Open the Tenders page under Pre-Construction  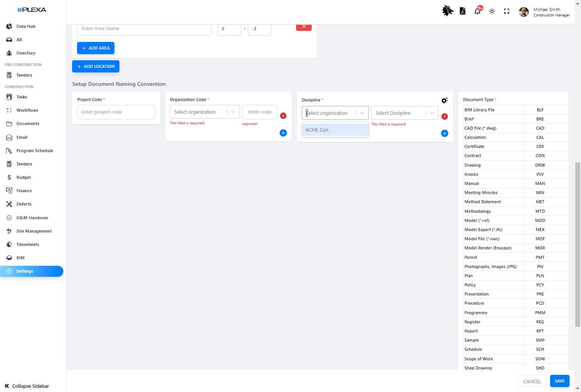coord(24,75)
